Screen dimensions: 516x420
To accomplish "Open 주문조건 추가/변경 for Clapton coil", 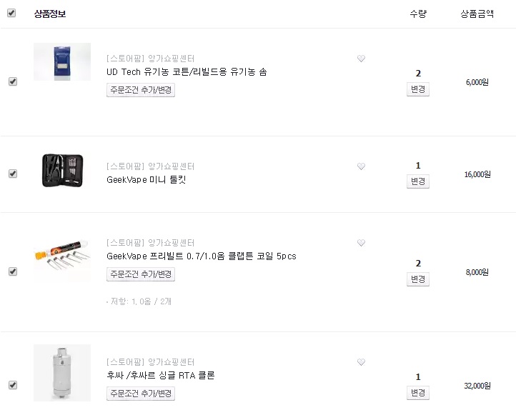I will 141,274.
